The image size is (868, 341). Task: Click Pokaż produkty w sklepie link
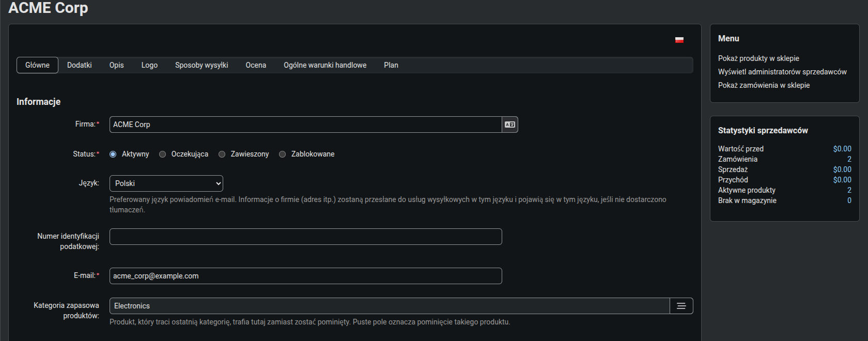pos(758,58)
